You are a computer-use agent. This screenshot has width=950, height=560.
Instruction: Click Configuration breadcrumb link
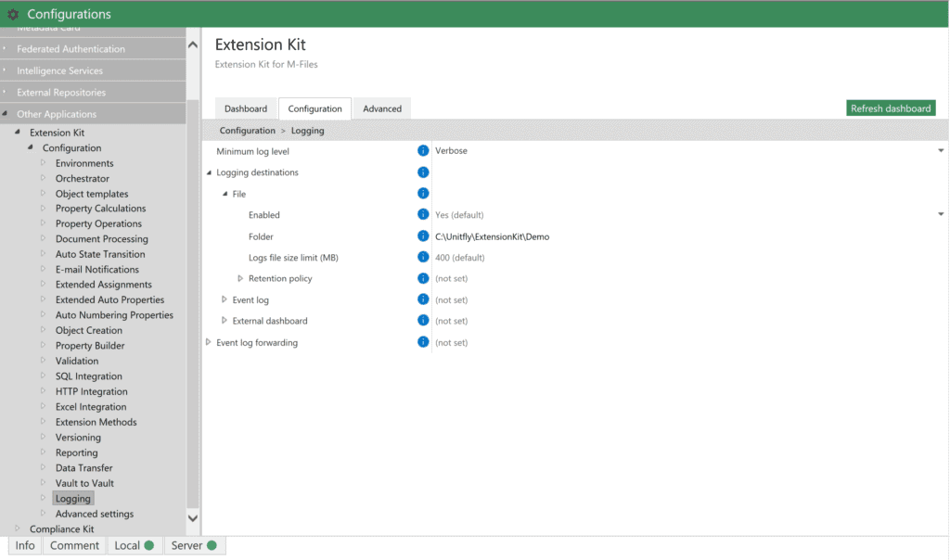point(247,130)
